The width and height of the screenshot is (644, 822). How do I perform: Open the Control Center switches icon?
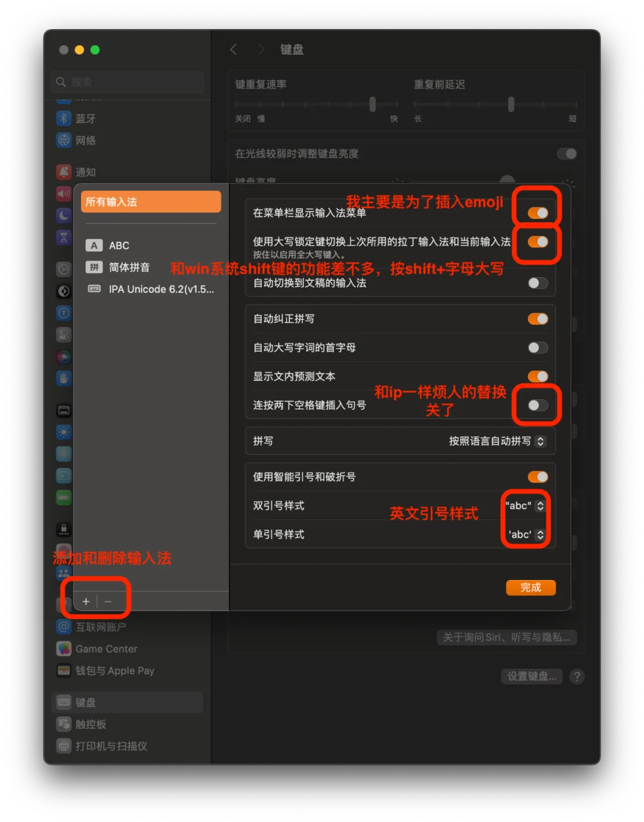coord(64,334)
